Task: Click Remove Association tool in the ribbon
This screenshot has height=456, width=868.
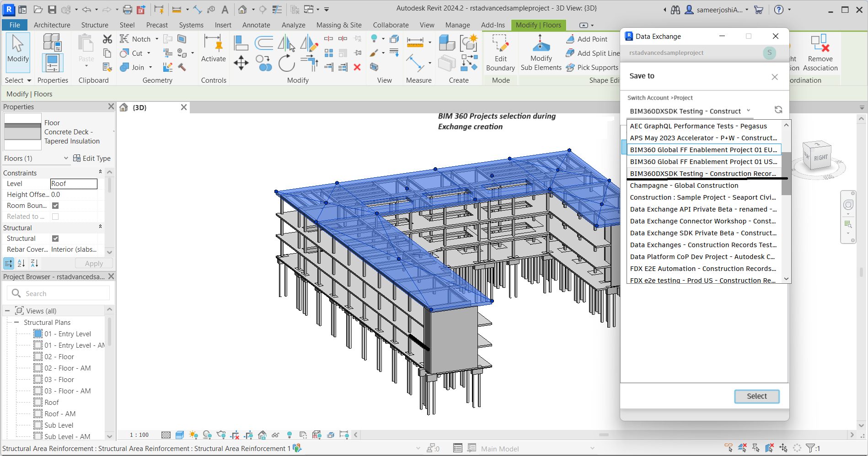Action: click(x=820, y=53)
